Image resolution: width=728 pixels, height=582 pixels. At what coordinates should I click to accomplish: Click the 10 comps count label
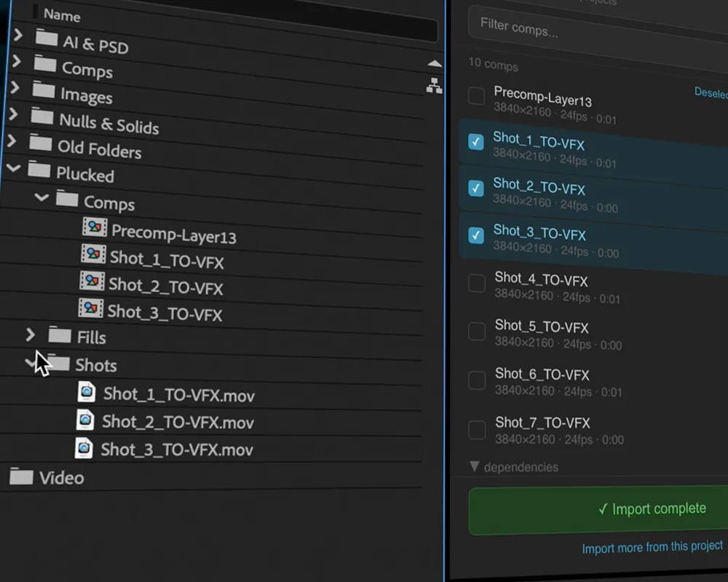[x=493, y=63]
